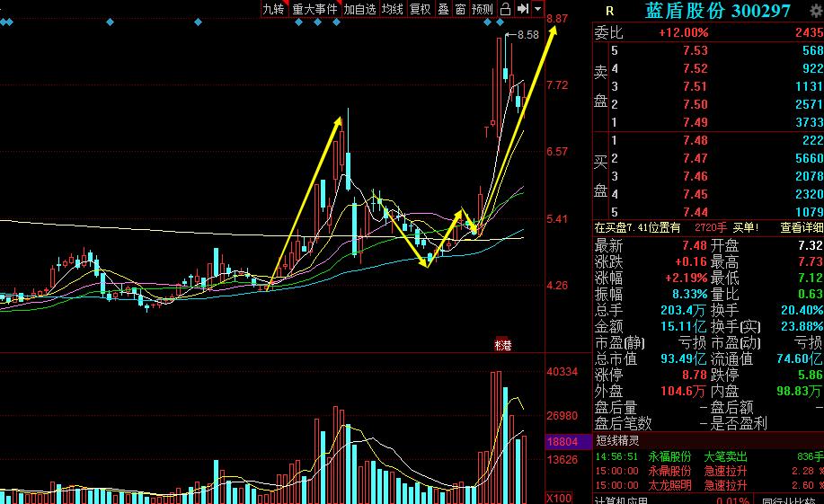Open the 太龙照明 急速拉升 alert row
This screenshot has height=504, width=824.
[x=709, y=485]
